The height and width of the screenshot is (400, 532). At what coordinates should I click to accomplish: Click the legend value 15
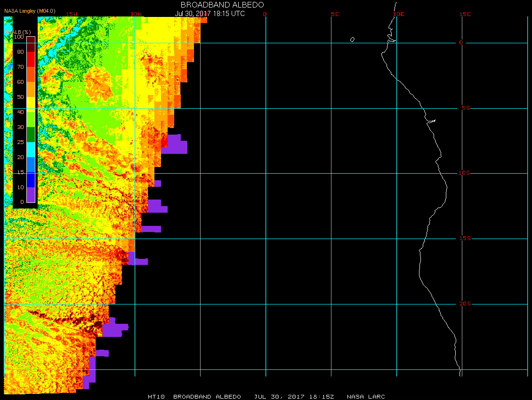[20, 172]
